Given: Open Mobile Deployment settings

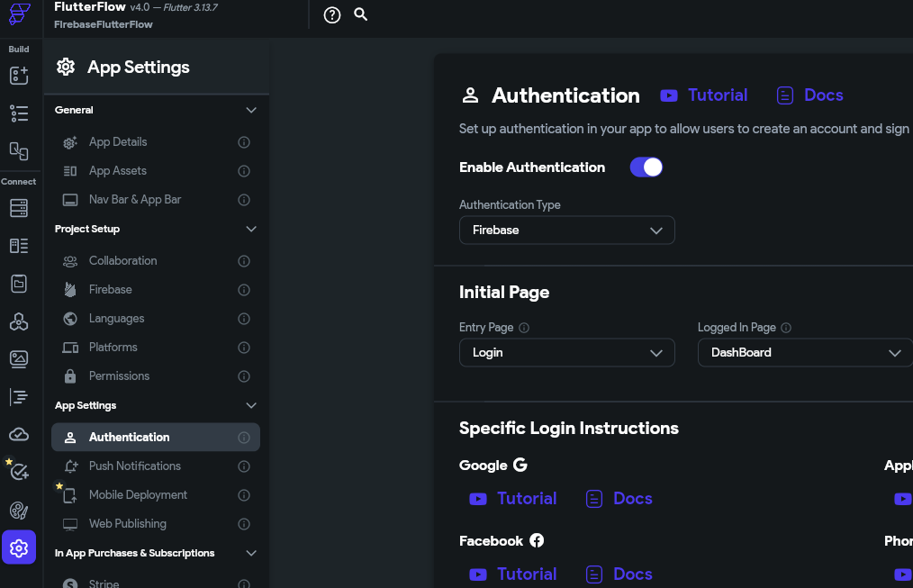Looking at the screenshot, I should click(156, 495).
